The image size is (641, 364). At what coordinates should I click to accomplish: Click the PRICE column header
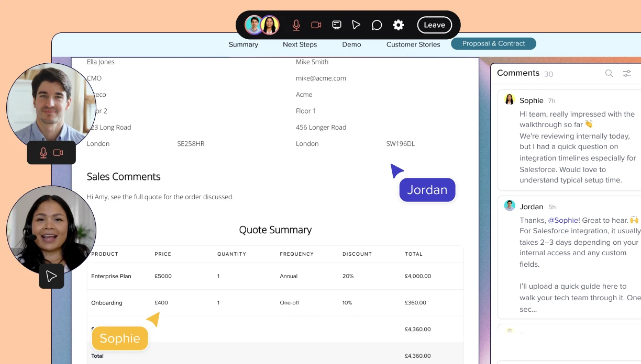tap(163, 254)
